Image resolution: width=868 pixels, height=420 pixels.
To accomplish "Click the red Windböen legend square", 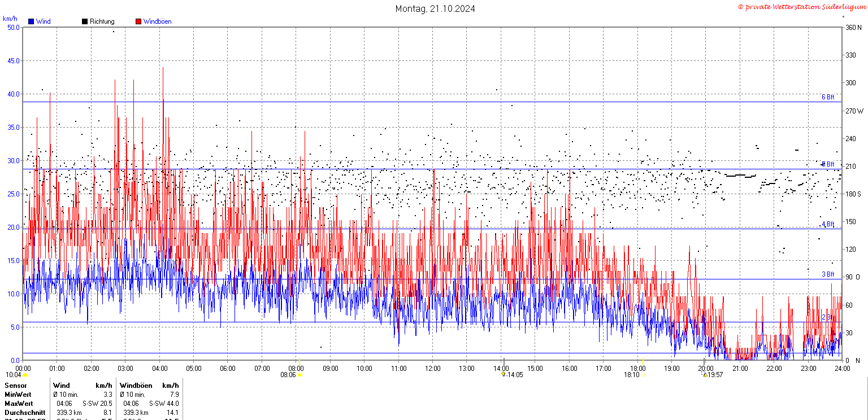I will pyautogui.click(x=138, y=21).
